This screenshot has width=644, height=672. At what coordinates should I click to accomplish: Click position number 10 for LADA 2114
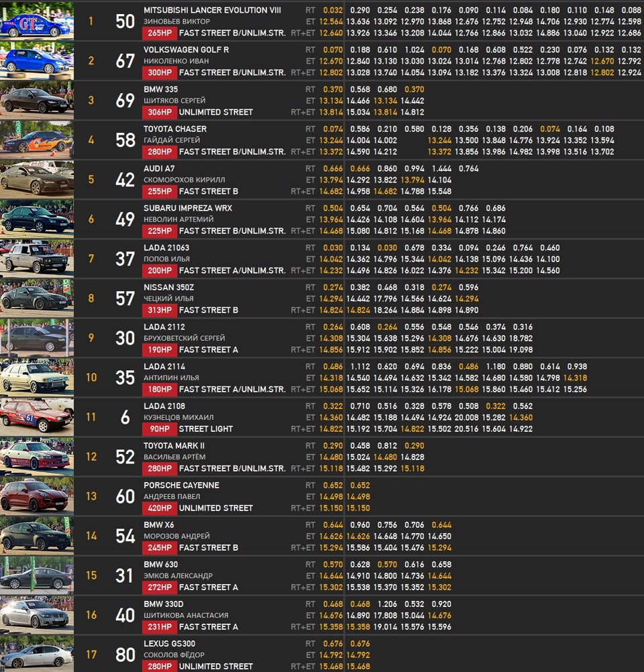coord(91,378)
